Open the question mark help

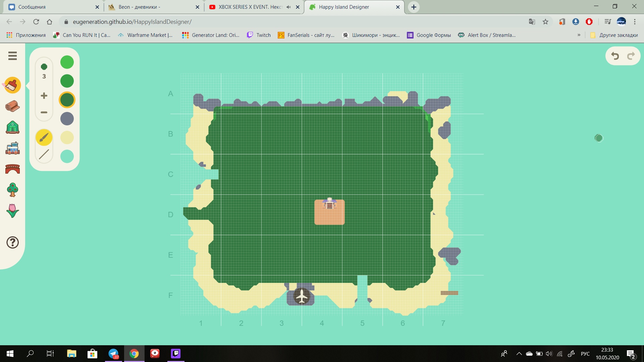pos(12,242)
